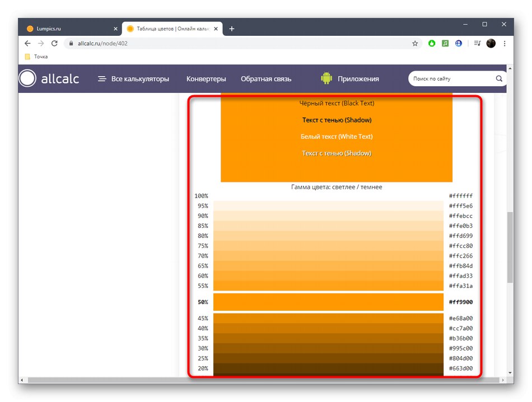532x402 pixels.
Task: Click the allcalc logo circle
Action: (27, 78)
